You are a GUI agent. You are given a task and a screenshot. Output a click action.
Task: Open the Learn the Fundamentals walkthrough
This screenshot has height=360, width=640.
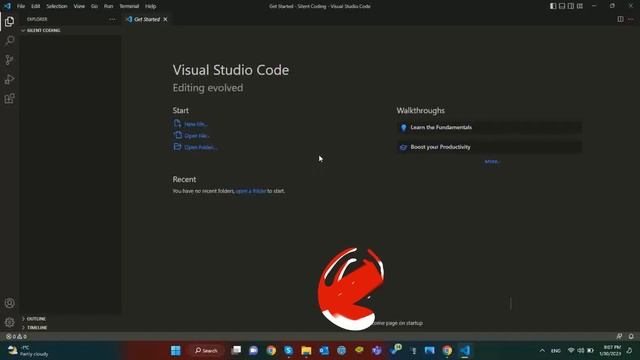[x=489, y=127]
